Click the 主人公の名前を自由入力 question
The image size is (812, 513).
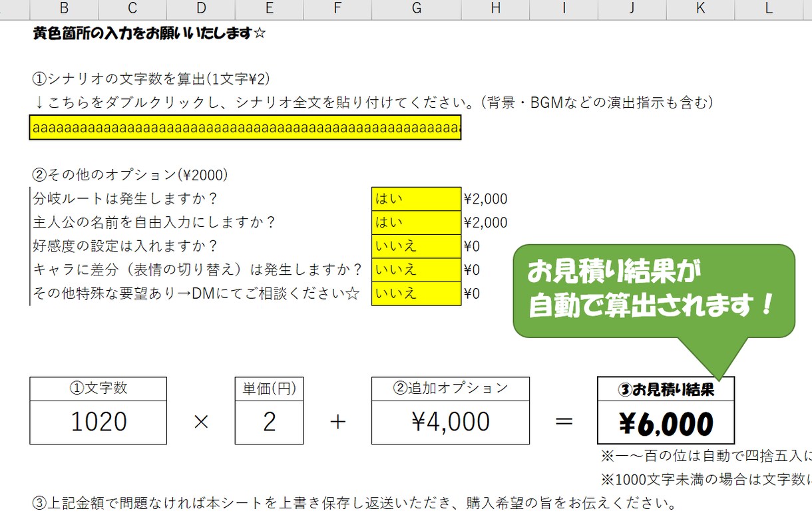point(154,223)
